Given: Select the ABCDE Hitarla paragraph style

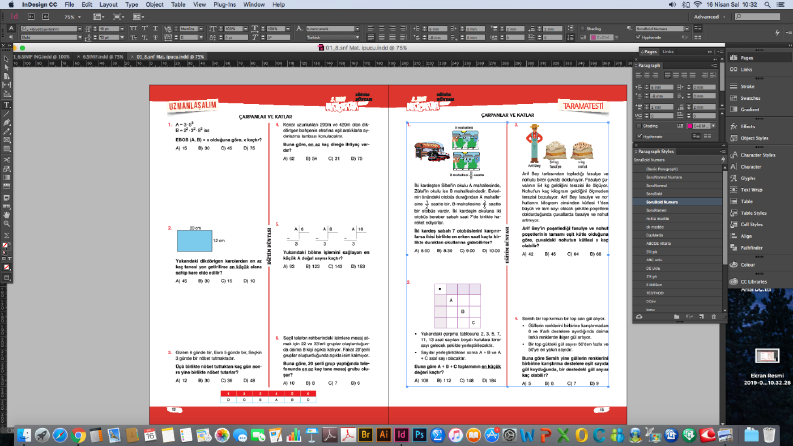Looking at the screenshot, I should (658, 243).
